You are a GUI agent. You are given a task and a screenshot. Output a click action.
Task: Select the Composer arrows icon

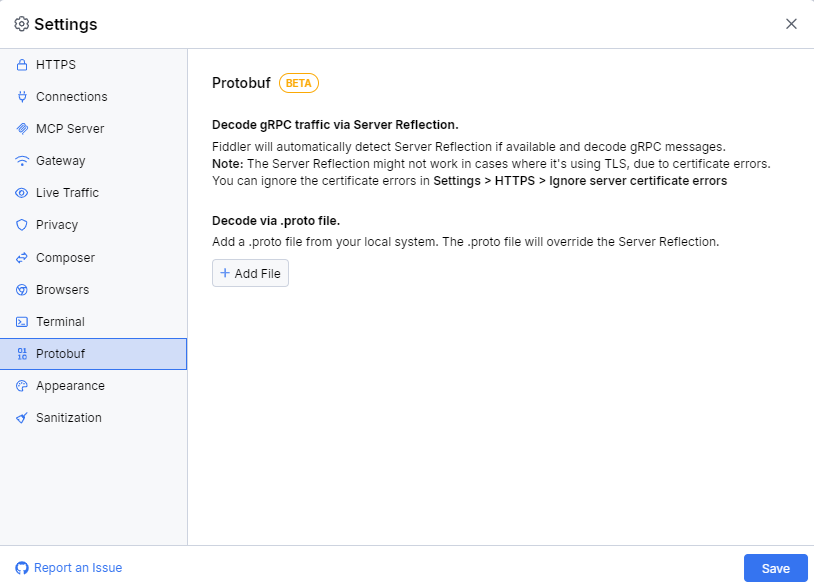pyautogui.click(x=22, y=257)
